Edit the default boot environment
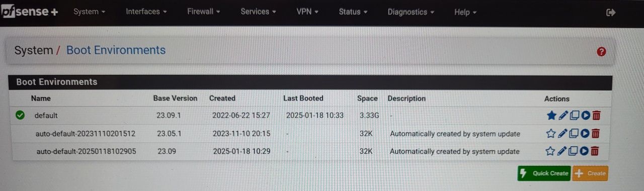This screenshot has height=191, width=644. click(x=563, y=116)
